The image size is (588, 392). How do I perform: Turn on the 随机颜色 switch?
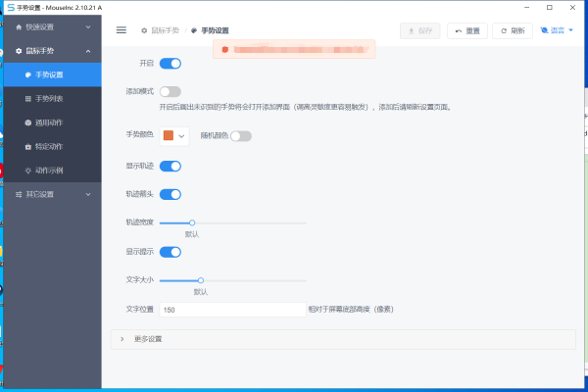[x=240, y=136]
